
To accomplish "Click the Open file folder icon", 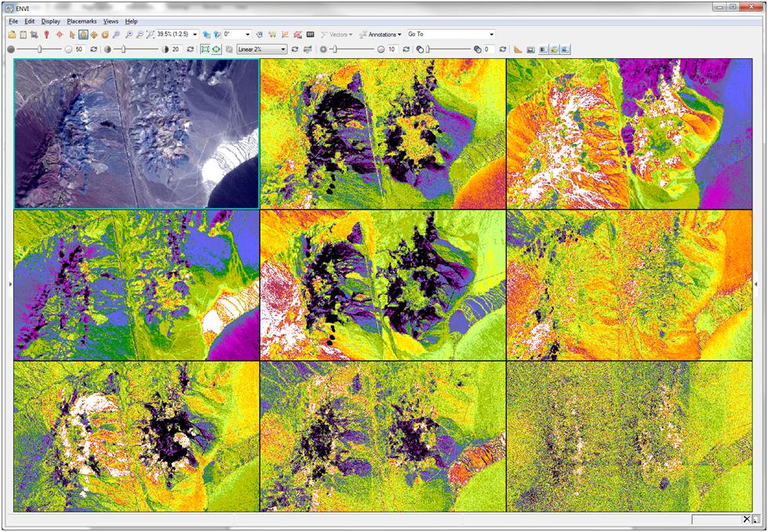I will click(11, 35).
